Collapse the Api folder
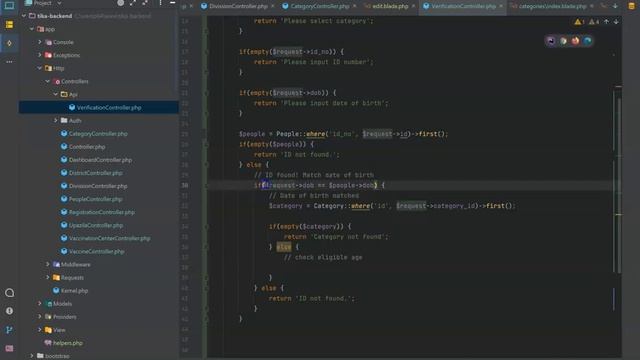Screen dimensions: 640x360 [56, 94]
